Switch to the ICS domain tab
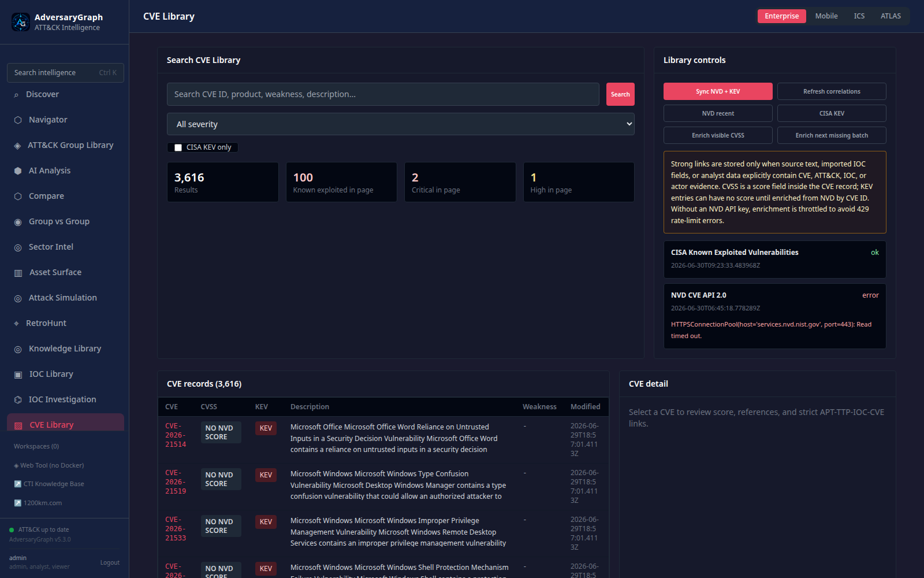Screen dimensions: 924x578 (859, 16)
